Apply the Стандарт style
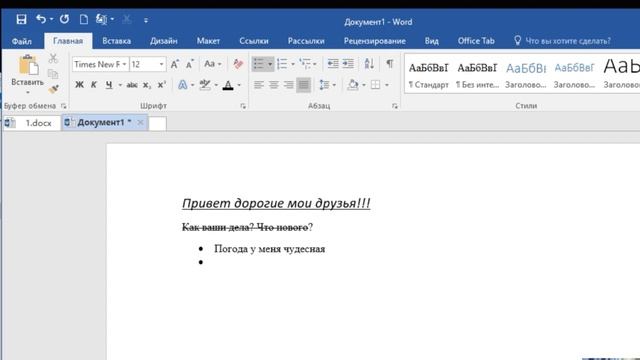640x360 pixels. 429,75
